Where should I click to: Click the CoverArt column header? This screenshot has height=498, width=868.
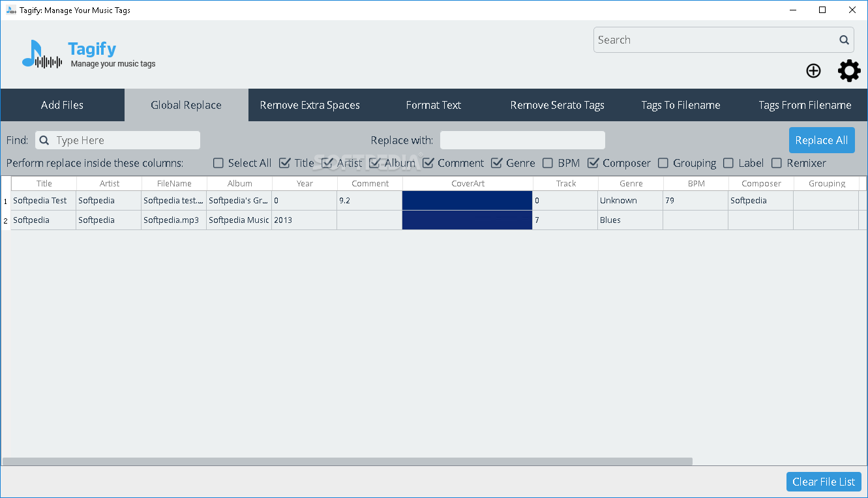(x=468, y=184)
